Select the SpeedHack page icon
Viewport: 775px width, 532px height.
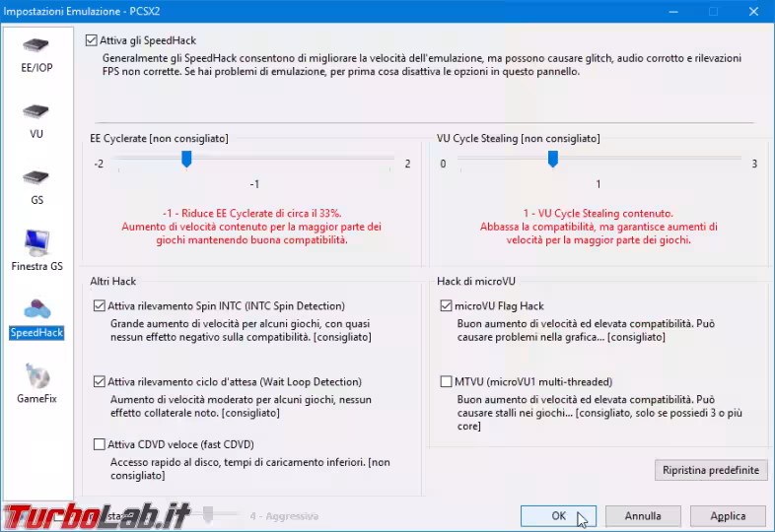pyautogui.click(x=37, y=309)
